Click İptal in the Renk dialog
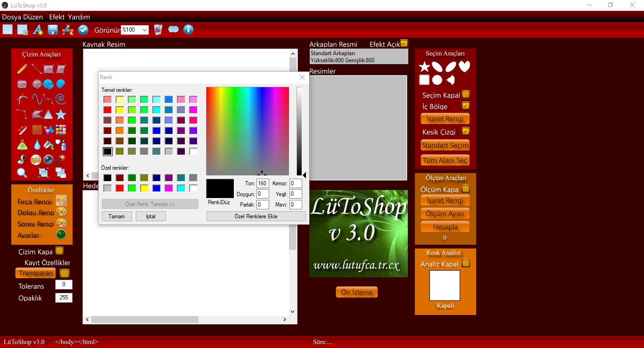The image size is (644, 348). point(151,216)
